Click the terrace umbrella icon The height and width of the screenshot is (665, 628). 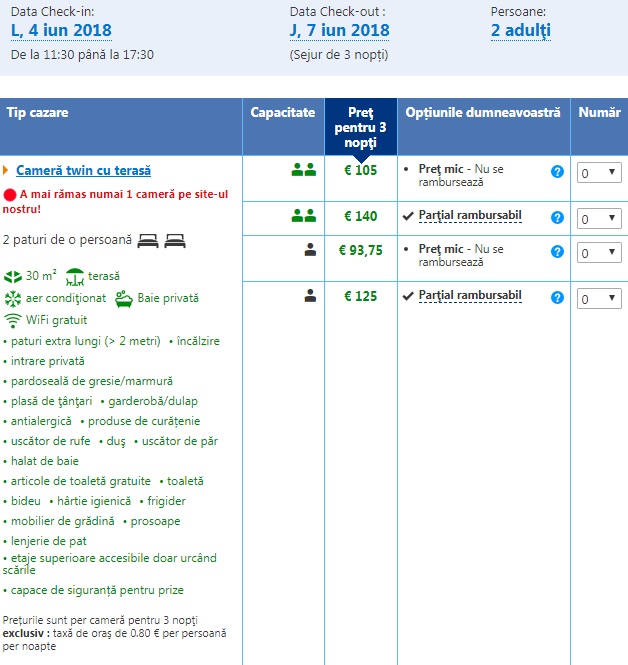(76, 277)
